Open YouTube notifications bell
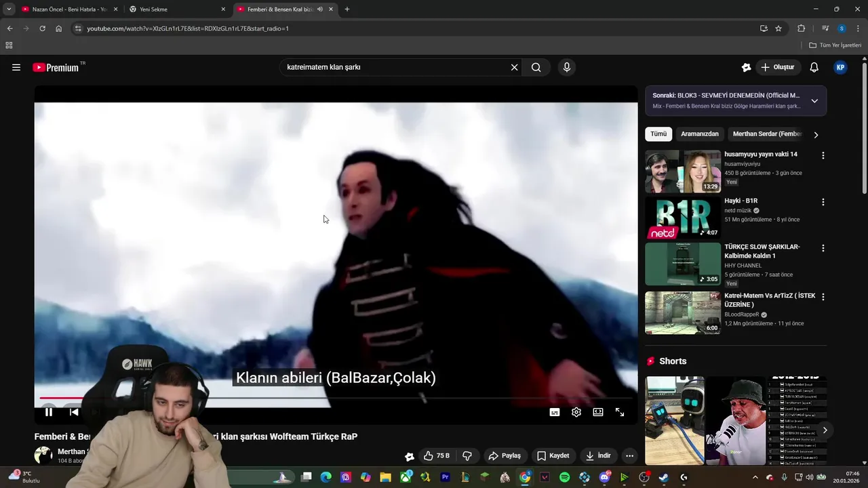This screenshot has width=868, height=488. click(x=814, y=67)
